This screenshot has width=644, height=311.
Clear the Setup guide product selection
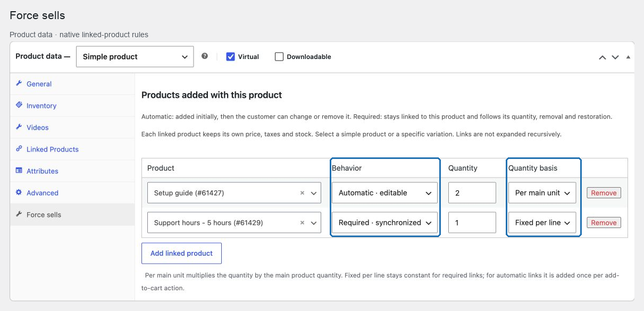(x=302, y=193)
